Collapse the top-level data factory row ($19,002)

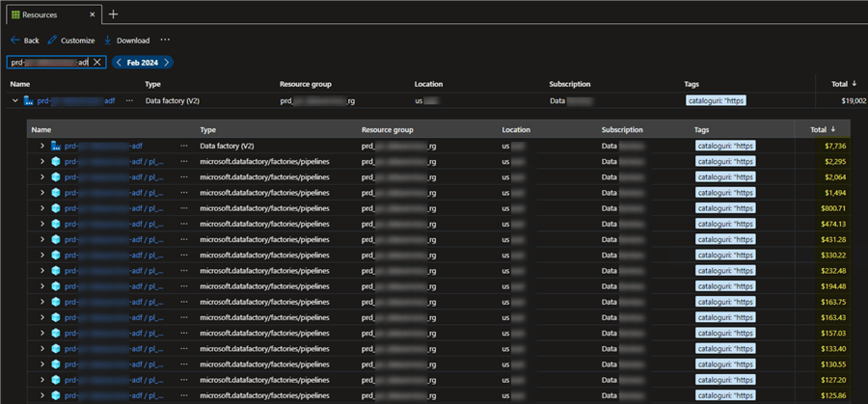coord(15,100)
